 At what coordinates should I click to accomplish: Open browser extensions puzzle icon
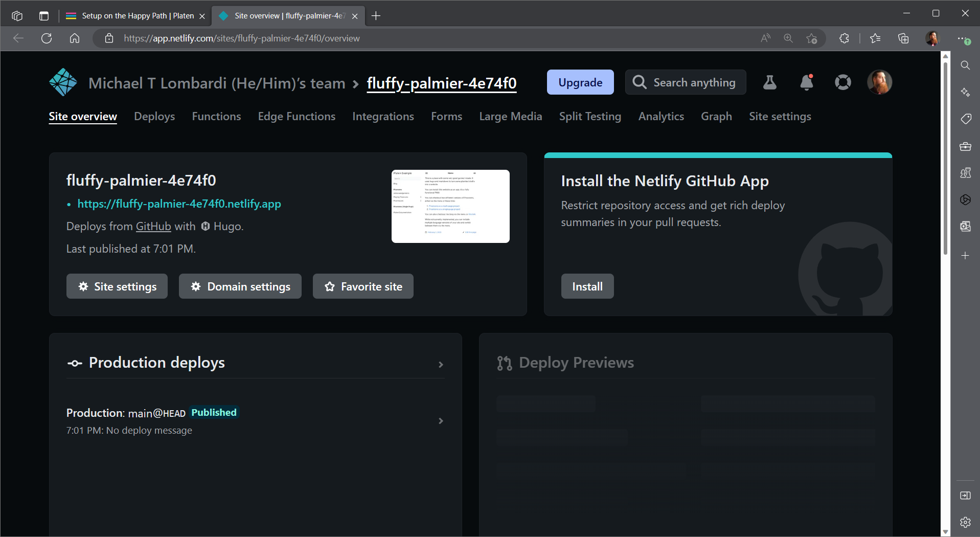(844, 38)
